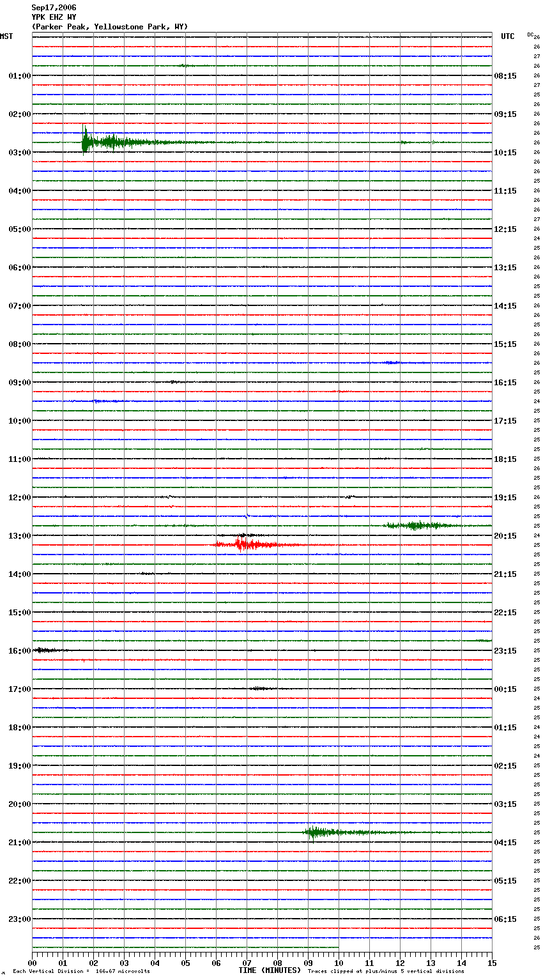Click the 20:15 UTC time label

click(505, 536)
